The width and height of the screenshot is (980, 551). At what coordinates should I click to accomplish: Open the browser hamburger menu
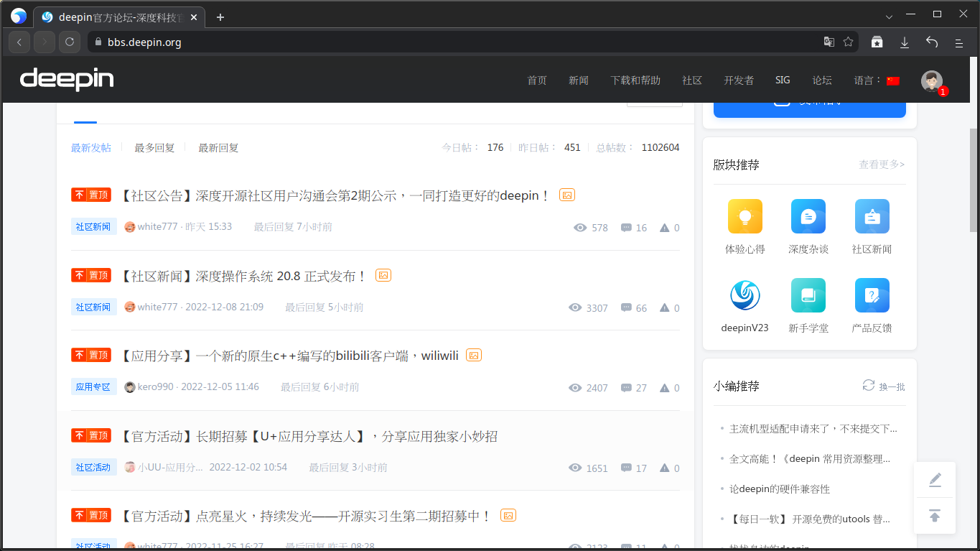click(x=960, y=42)
